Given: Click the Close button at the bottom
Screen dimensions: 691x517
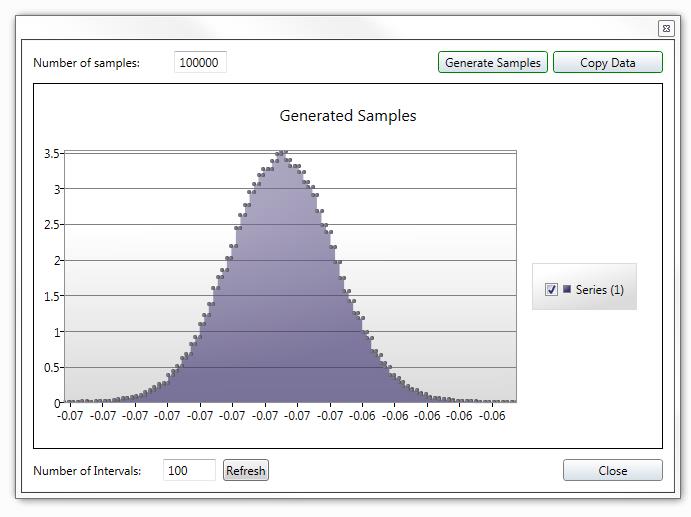Looking at the screenshot, I should click(x=613, y=470).
